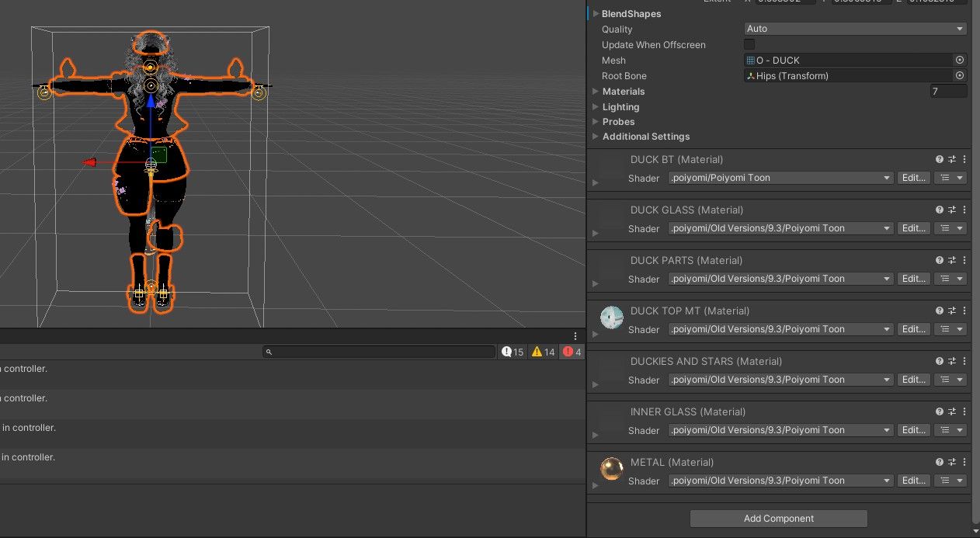
Task: Open shader dropdown for DUCKIES AND STARS material
Action: click(x=780, y=380)
